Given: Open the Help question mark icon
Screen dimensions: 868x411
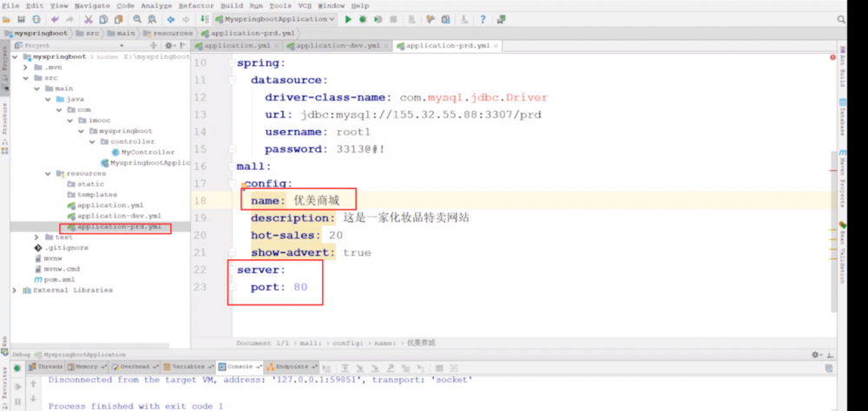Looking at the screenshot, I should point(483,19).
